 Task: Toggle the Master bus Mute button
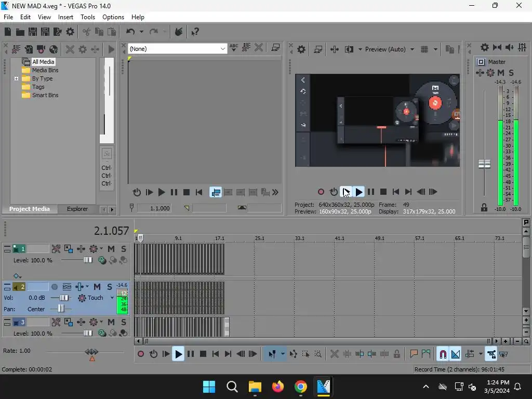(x=500, y=73)
